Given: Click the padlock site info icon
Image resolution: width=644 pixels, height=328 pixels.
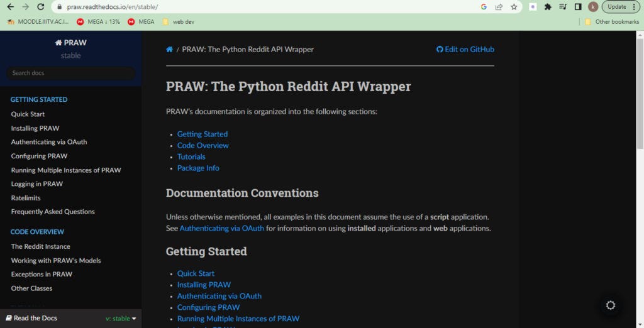Looking at the screenshot, I should [59, 7].
